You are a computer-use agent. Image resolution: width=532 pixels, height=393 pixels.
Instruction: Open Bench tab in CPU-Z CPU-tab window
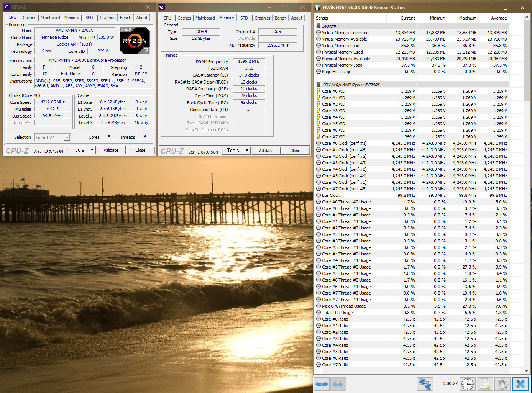pyautogui.click(x=126, y=18)
